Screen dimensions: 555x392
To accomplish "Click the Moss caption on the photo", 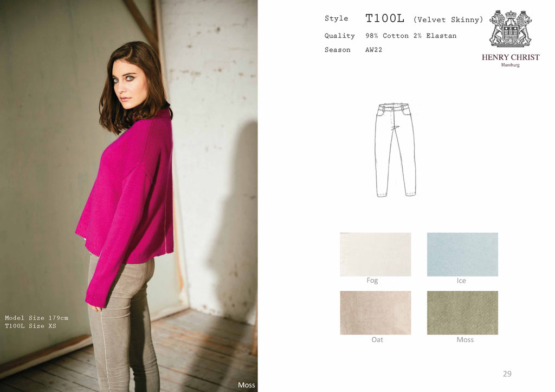I will (x=247, y=385).
